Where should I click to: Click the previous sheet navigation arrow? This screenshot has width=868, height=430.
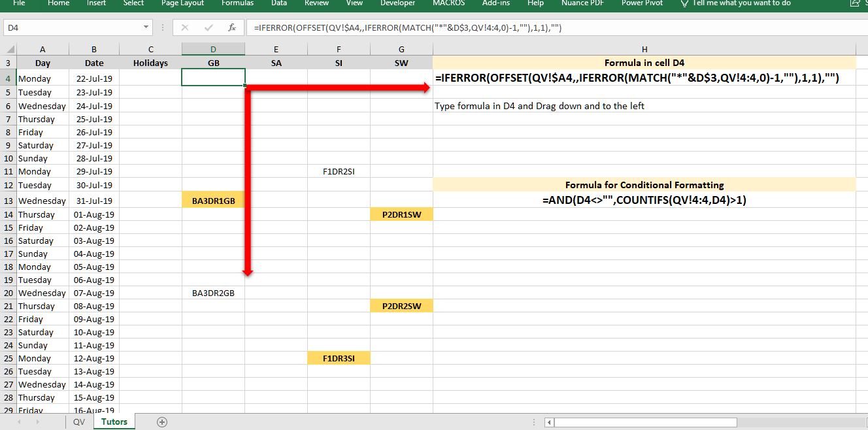(x=18, y=422)
